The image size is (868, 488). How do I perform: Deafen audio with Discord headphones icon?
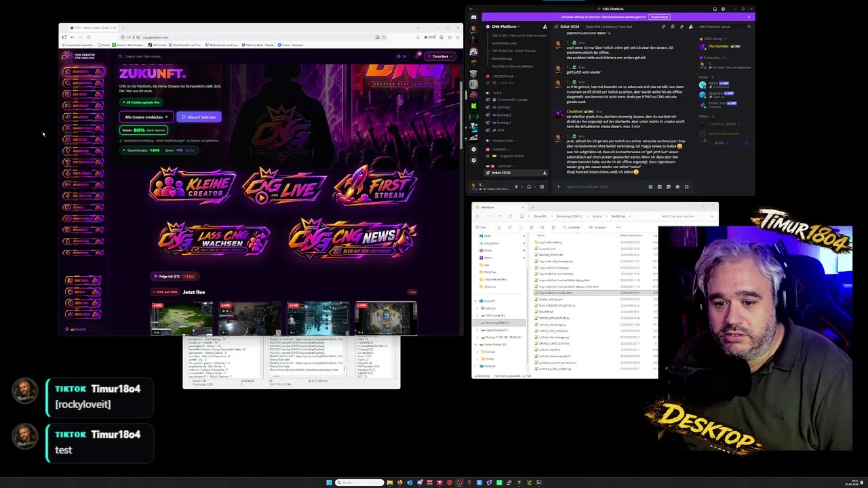tap(529, 186)
